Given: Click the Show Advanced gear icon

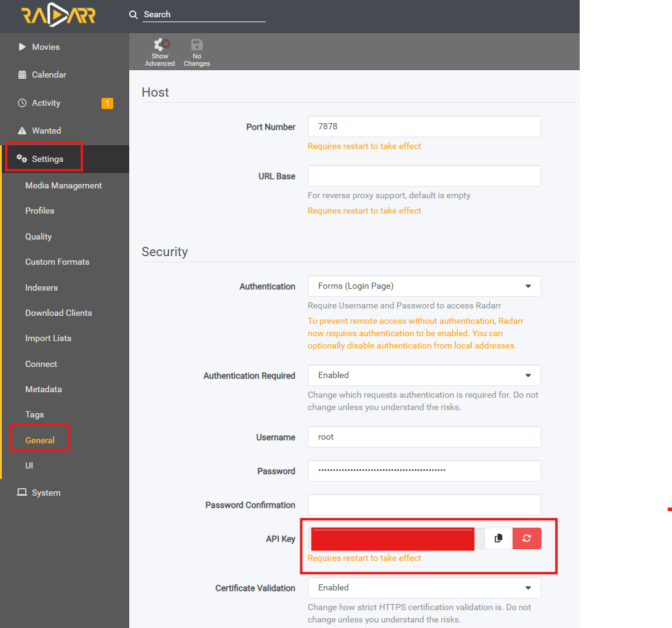Looking at the screenshot, I should [x=160, y=45].
